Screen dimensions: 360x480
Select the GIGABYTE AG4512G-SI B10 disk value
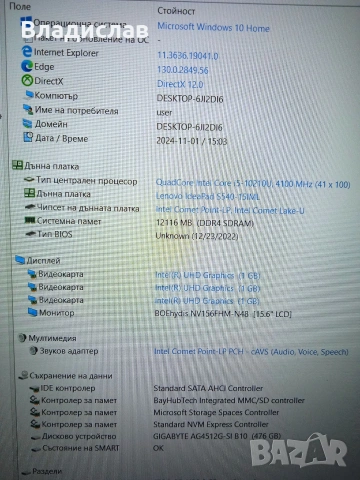tap(217, 436)
